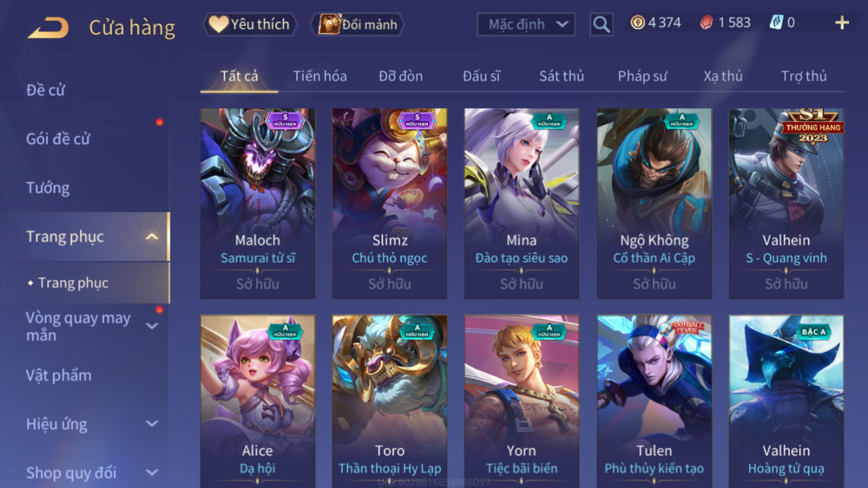
Task: Tap the golden back arrow icon
Action: pyautogui.click(x=48, y=28)
